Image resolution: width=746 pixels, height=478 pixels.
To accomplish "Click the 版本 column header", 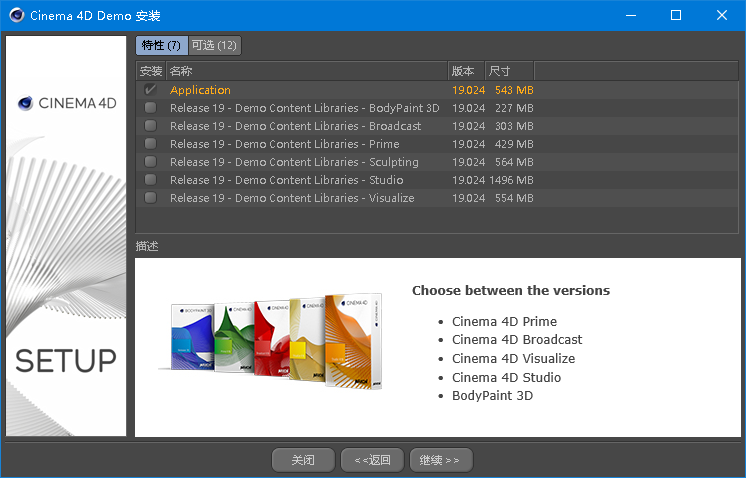I will pos(466,71).
